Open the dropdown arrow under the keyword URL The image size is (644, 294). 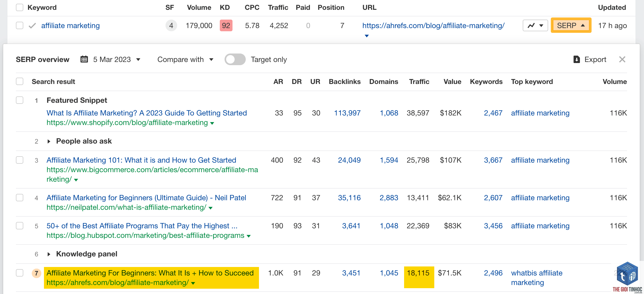tap(367, 36)
